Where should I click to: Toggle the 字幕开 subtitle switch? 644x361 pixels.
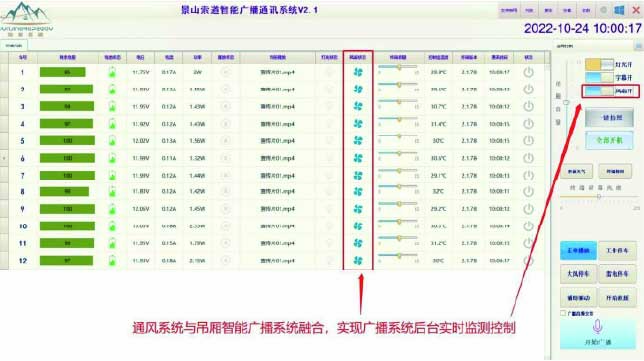(x=599, y=77)
